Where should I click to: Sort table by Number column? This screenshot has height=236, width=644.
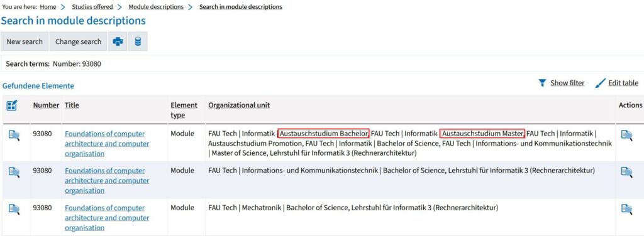point(46,105)
